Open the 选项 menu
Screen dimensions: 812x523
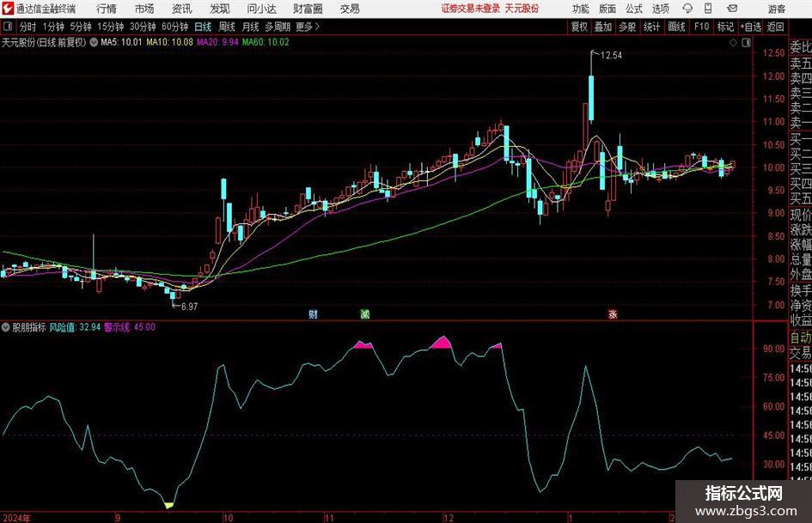pyautogui.click(x=660, y=9)
